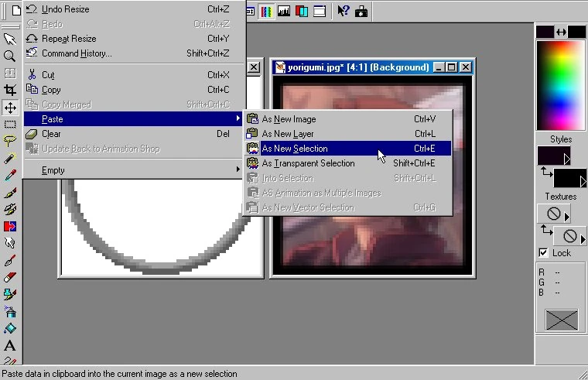This screenshot has width=588, height=380.
Task: Toggle the Overview window icon
Action: click(x=319, y=12)
